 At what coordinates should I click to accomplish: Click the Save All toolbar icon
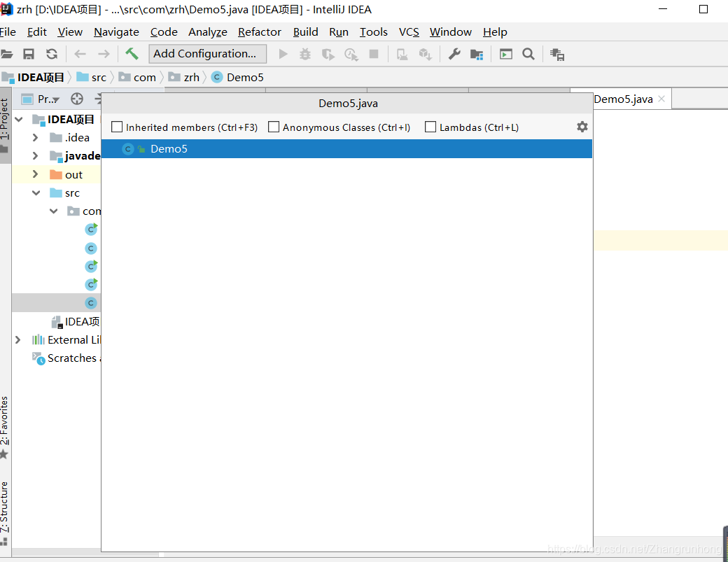(29, 55)
